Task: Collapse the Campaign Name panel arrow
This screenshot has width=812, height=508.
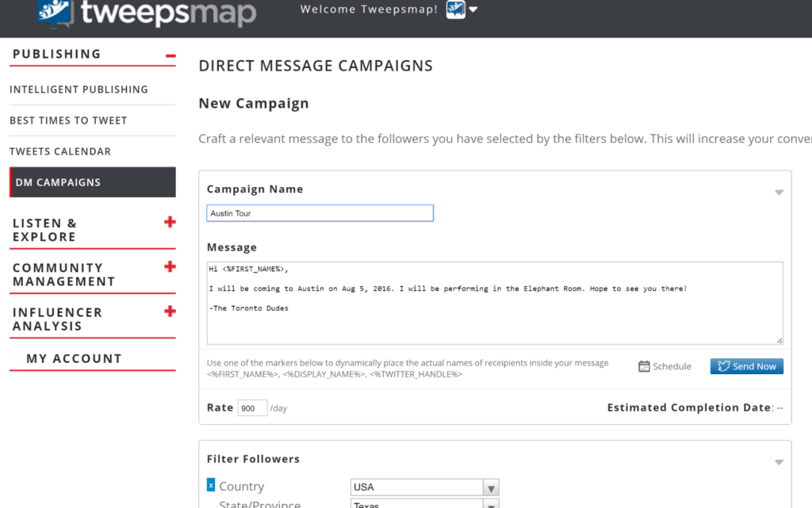Action: [x=779, y=192]
